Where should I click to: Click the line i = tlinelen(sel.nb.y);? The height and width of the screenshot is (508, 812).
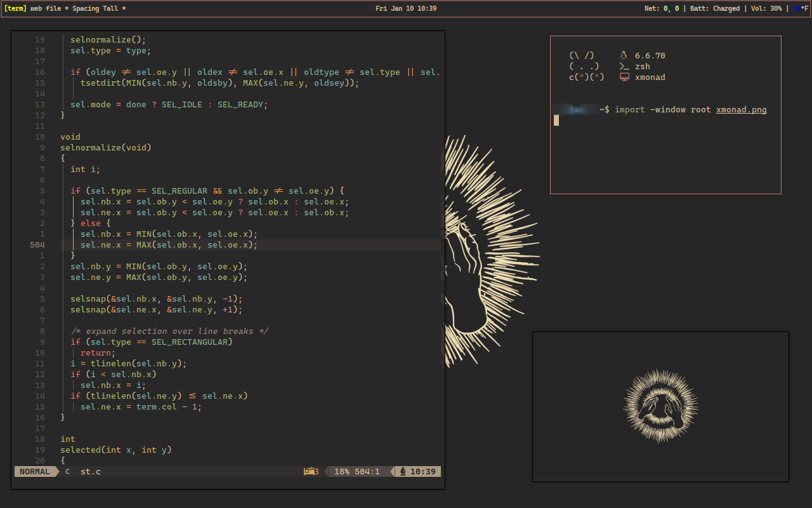click(x=129, y=364)
